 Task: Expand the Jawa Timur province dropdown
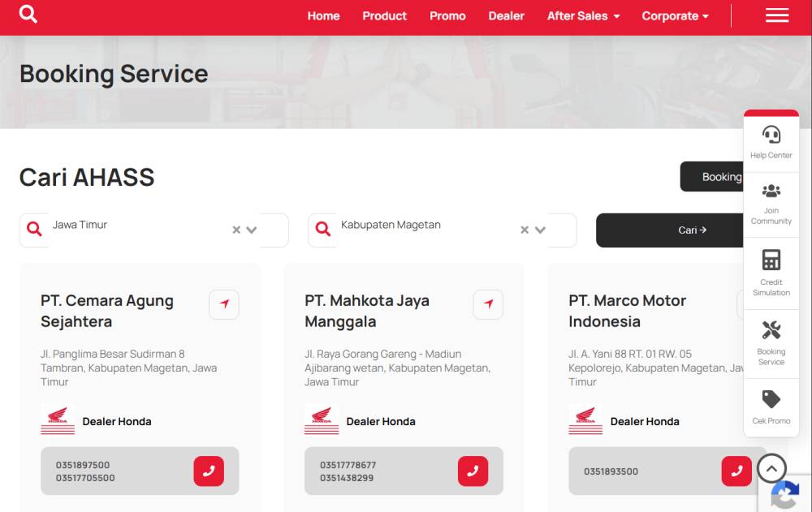[x=252, y=230]
